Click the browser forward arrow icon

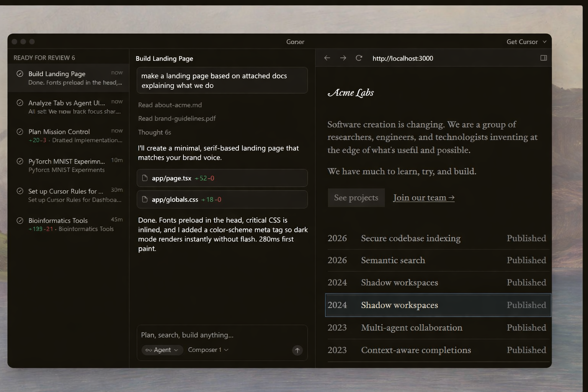coord(343,58)
